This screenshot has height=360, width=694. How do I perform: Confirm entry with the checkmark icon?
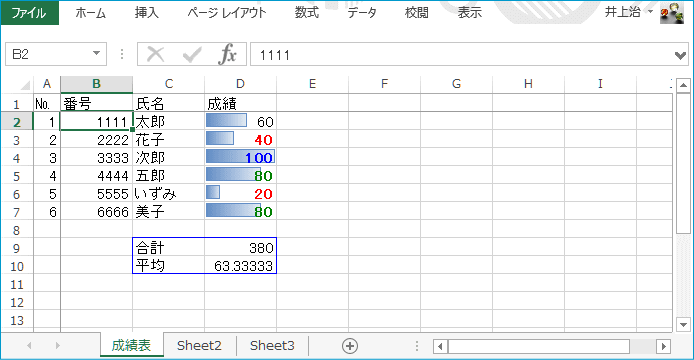192,54
